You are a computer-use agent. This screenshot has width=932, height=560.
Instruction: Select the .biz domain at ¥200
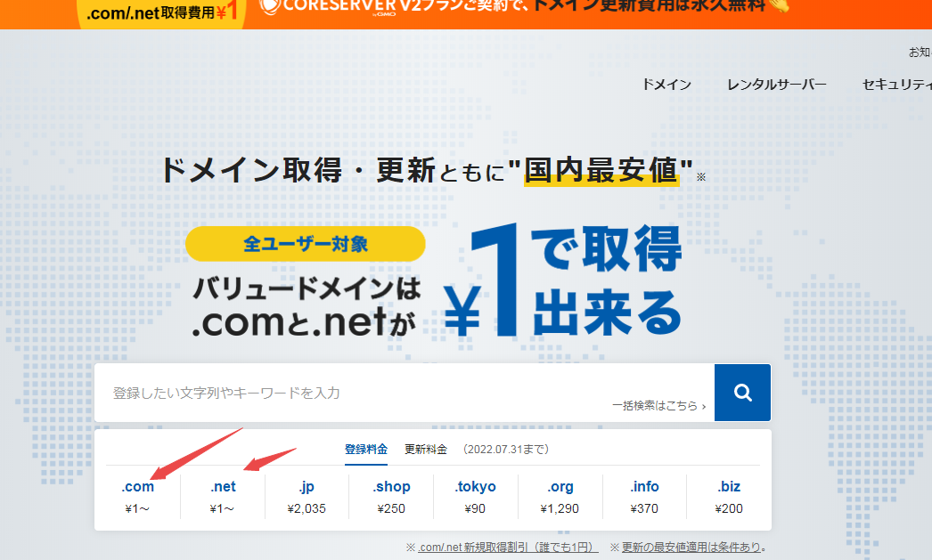pos(729,497)
